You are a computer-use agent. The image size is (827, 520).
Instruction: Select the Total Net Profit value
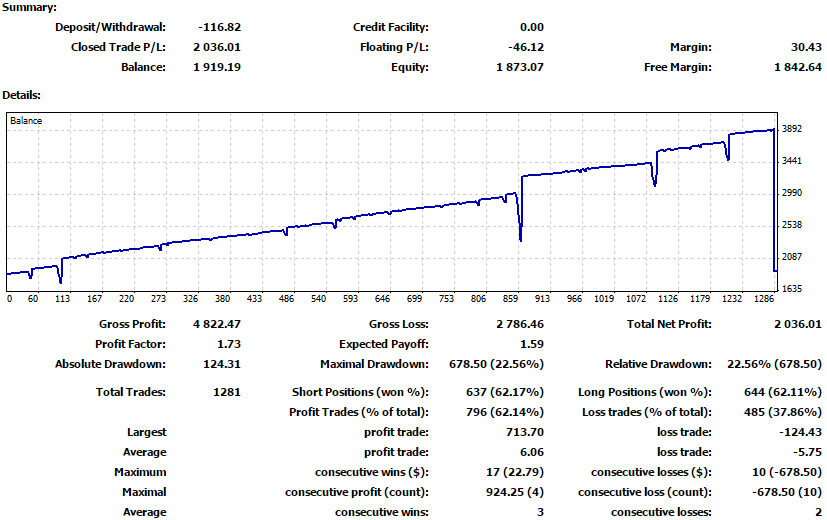click(797, 324)
